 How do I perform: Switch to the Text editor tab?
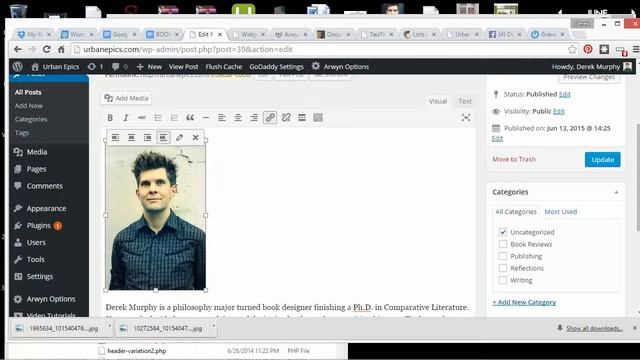coord(464,101)
